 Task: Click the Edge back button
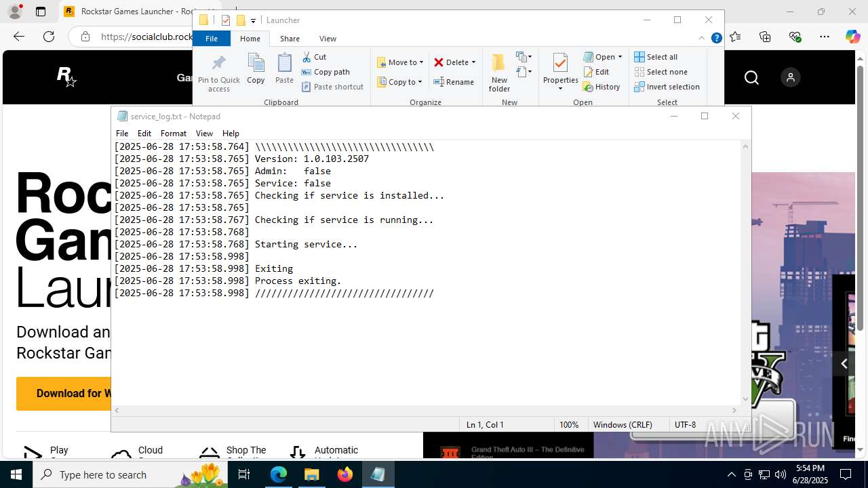[19, 37]
